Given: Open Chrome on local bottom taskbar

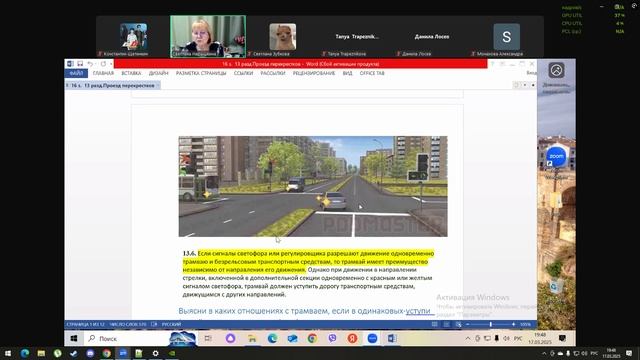Looking at the screenshot, I should click(107, 353).
